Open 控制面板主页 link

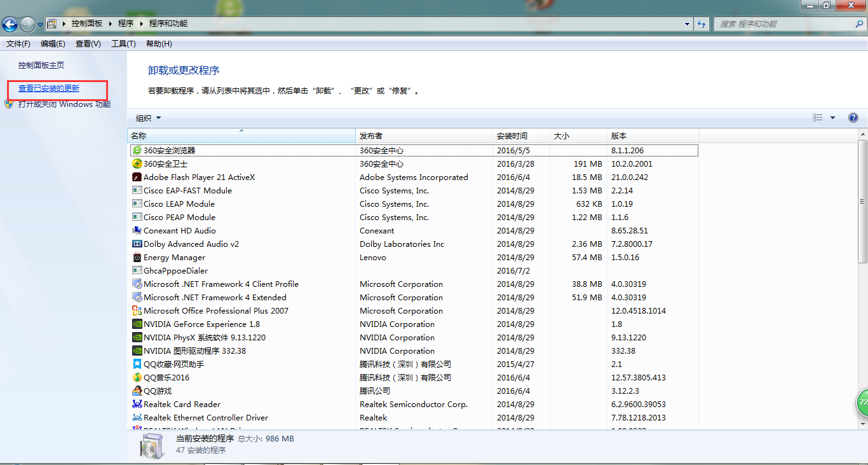coord(41,66)
